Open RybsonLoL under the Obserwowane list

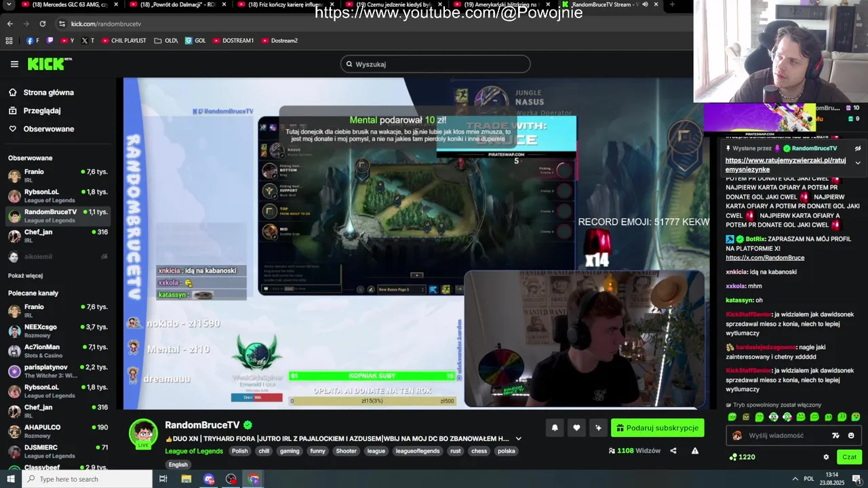[58, 196]
